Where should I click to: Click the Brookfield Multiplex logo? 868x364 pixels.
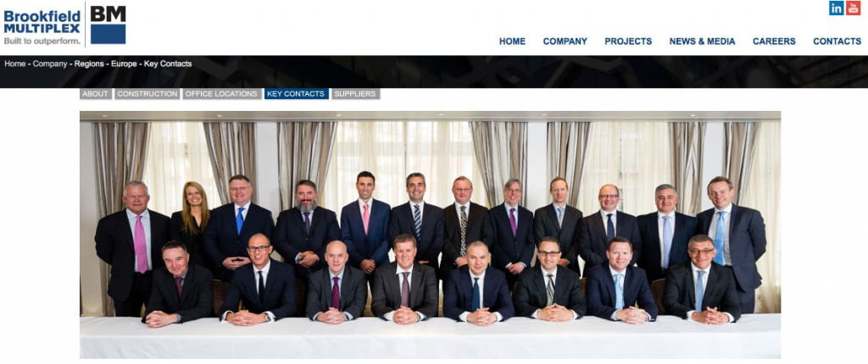point(42,26)
